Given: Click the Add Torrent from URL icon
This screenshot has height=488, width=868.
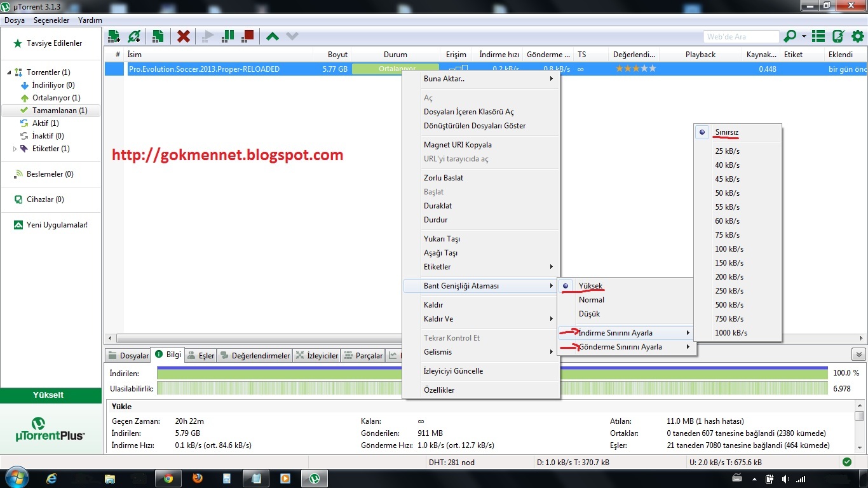Looking at the screenshot, I should [134, 36].
